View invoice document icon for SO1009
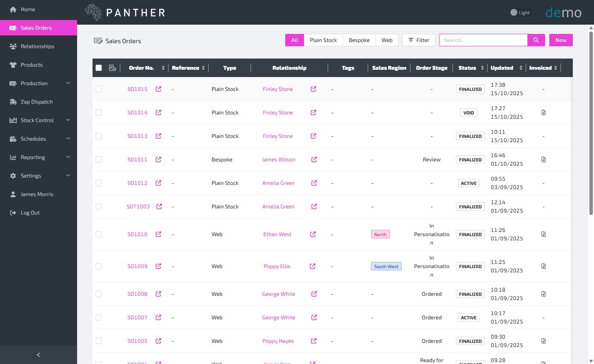This screenshot has height=364, width=594. click(x=544, y=266)
